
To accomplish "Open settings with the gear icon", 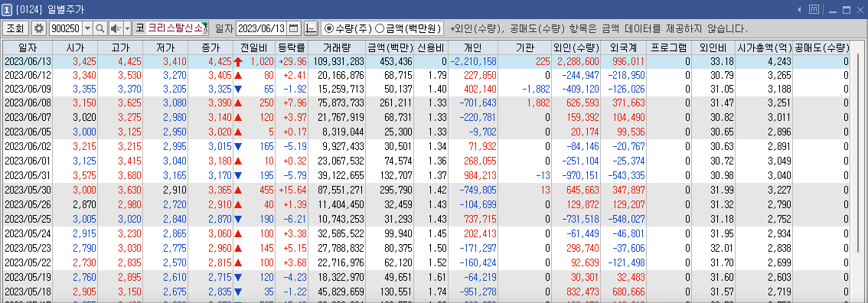I will [39, 28].
